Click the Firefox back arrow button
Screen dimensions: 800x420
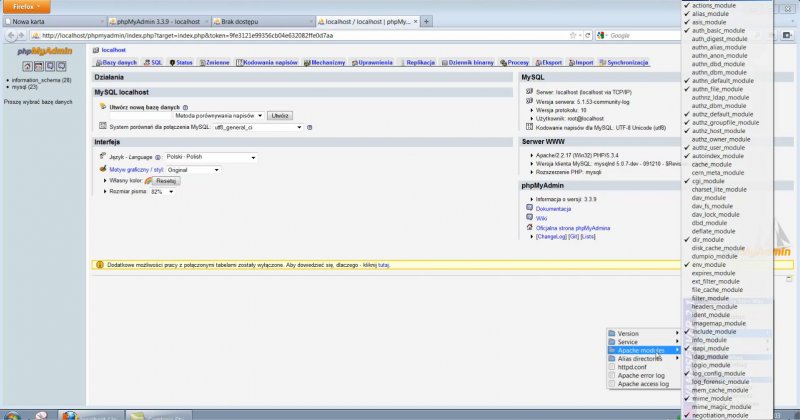(11, 35)
